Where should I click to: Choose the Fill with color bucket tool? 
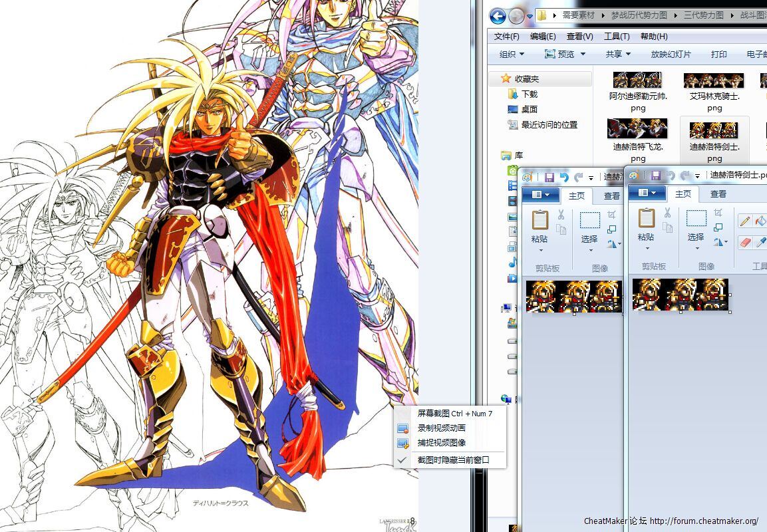(761, 221)
